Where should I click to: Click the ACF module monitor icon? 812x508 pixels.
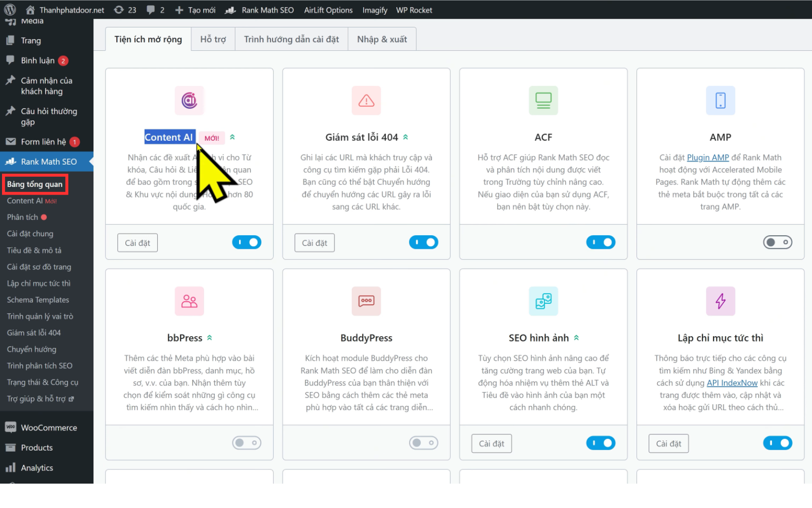click(x=544, y=101)
